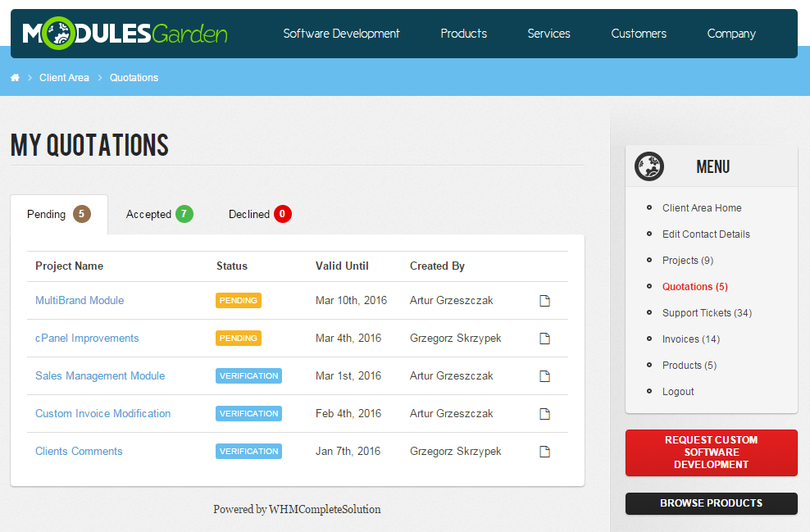Open Support Tickets (34) in menu
The height and width of the screenshot is (532, 810).
point(707,313)
